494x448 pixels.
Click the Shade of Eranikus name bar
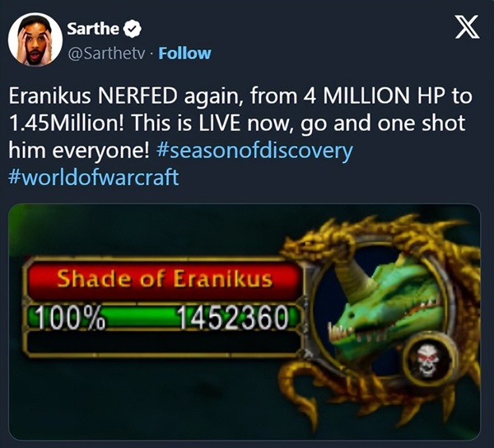click(x=164, y=280)
